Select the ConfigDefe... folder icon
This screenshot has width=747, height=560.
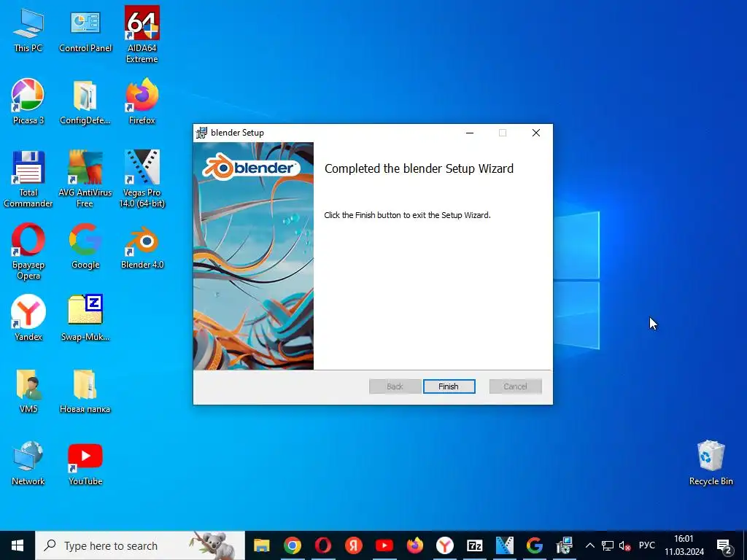[85, 101]
